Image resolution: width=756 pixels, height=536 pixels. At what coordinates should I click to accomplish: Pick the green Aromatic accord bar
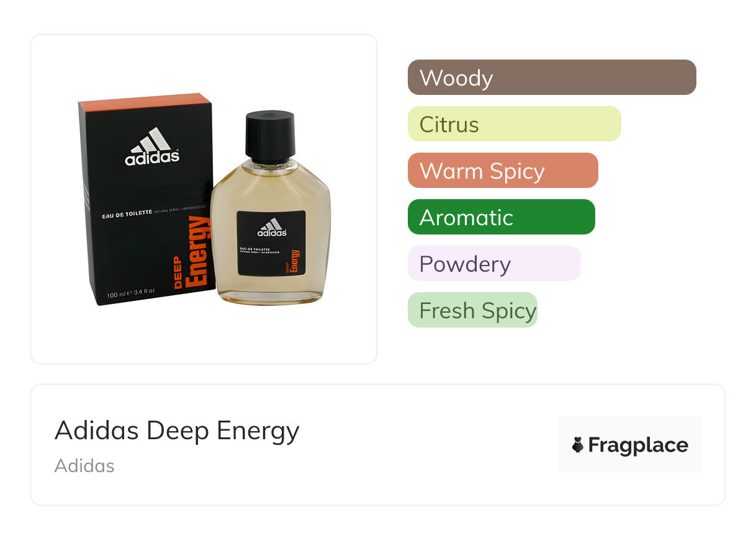click(x=502, y=217)
